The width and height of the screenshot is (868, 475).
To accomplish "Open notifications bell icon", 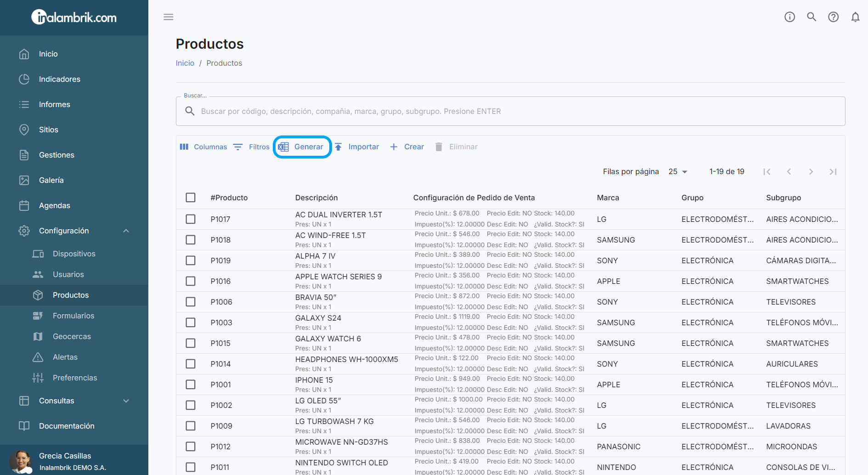I will (x=855, y=17).
